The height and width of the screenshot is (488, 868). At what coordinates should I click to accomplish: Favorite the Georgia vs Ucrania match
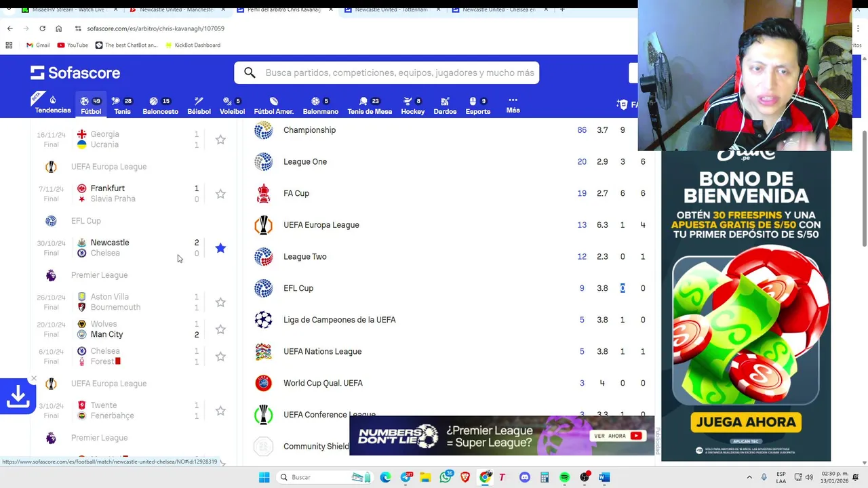click(220, 140)
